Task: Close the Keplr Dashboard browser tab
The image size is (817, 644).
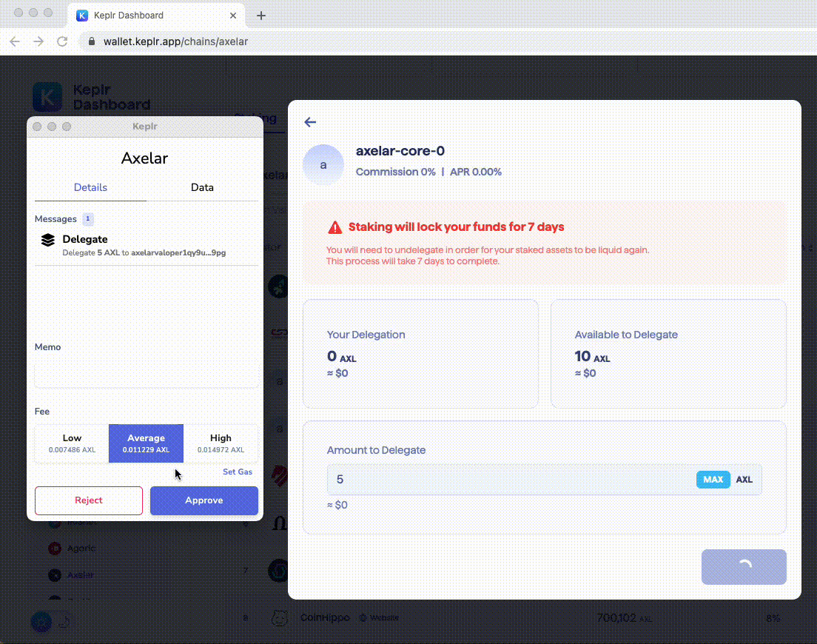Action: click(x=233, y=16)
